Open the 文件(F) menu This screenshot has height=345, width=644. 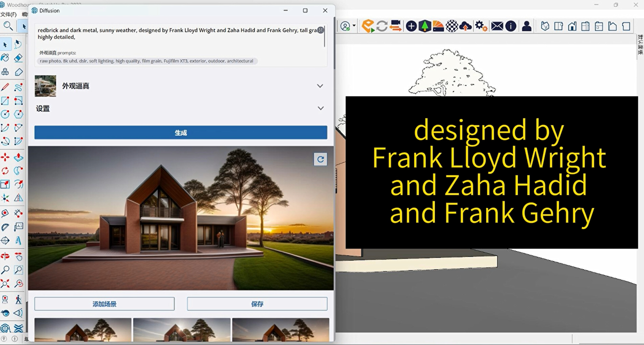pyautogui.click(x=9, y=14)
